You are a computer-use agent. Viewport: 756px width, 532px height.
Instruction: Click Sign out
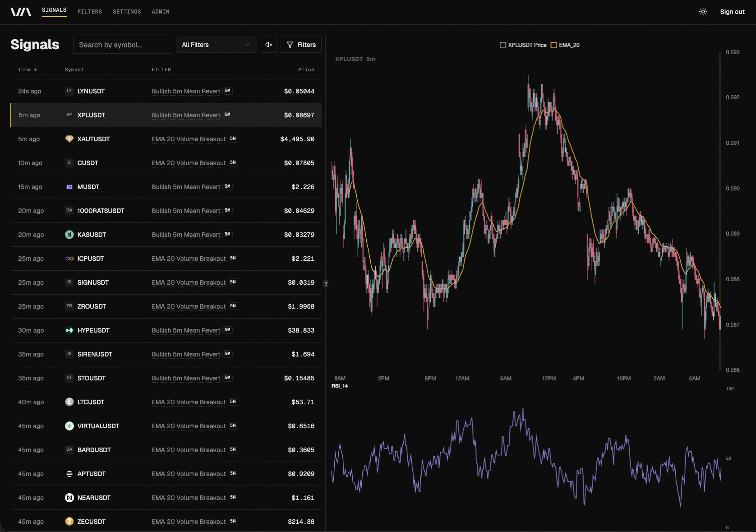(732, 11)
